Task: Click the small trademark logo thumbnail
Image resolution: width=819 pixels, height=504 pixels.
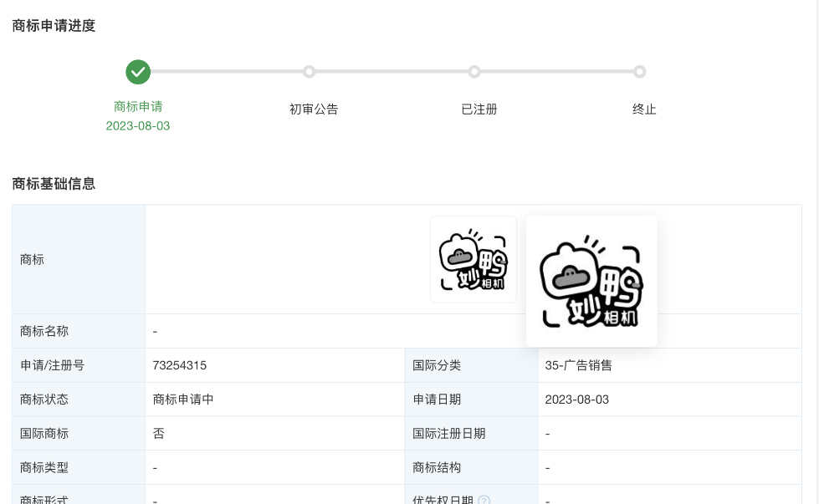Action: [x=473, y=259]
